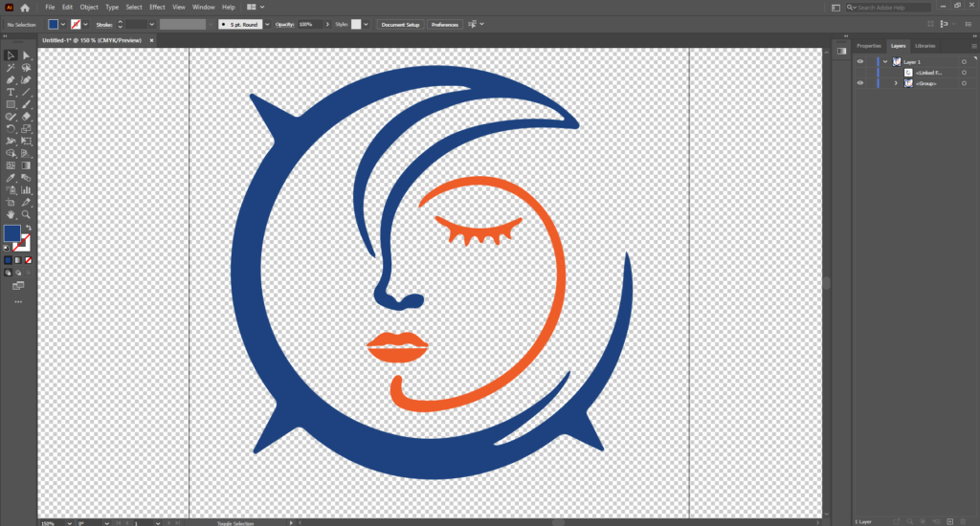The height and width of the screenshot is (526, 980).
Task: Pick the Symbol Sprayer tool
Action: click(11, 190)
